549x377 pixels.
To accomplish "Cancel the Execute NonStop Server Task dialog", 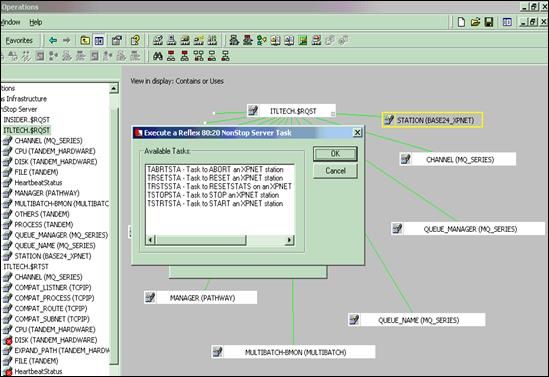I will pos(335,171).
